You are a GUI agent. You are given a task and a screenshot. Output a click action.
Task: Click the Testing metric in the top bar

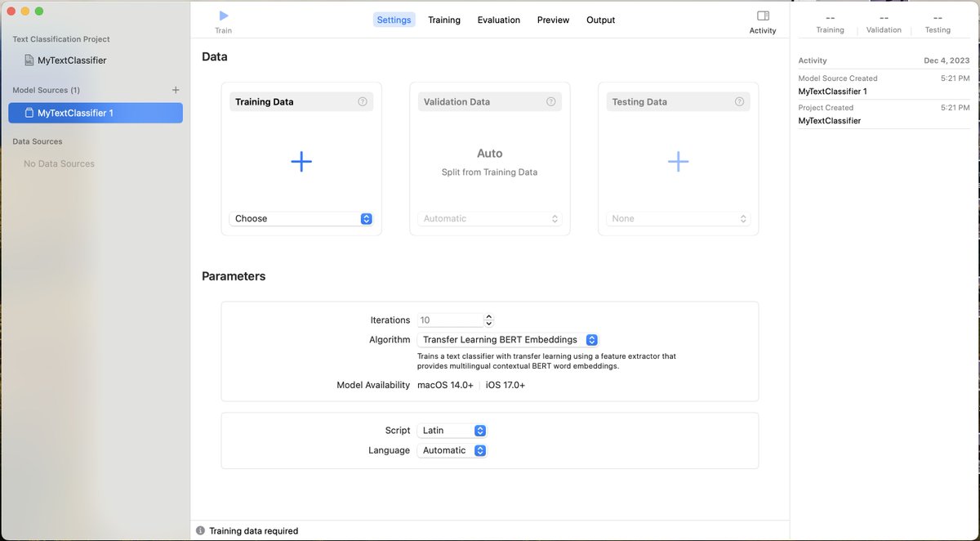pos(938,23)
